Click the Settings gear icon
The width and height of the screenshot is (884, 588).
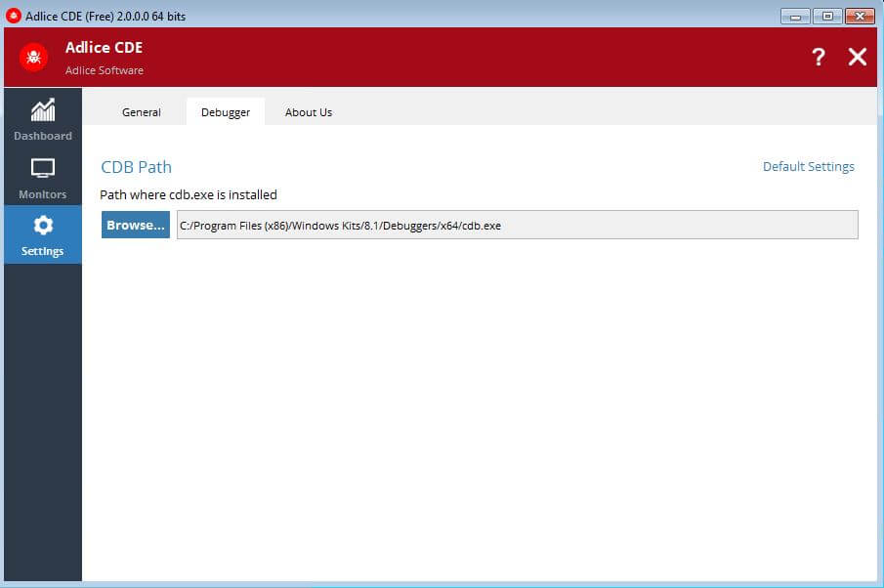42,226
